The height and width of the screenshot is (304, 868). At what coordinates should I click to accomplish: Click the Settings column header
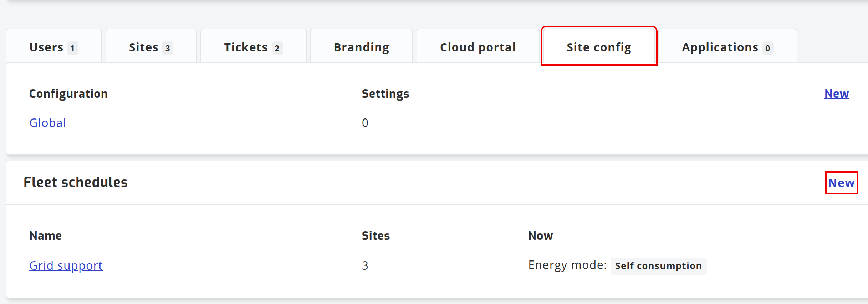point(386,93)
